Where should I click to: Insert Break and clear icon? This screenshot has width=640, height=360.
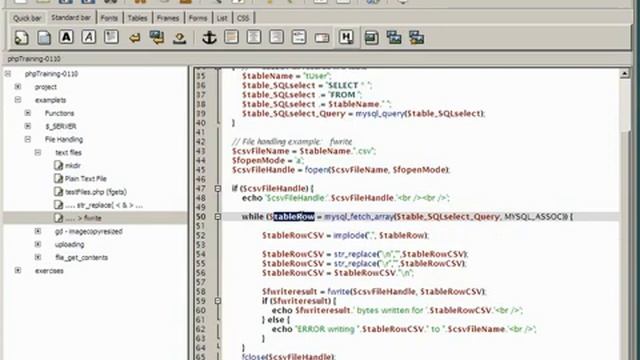157,38
